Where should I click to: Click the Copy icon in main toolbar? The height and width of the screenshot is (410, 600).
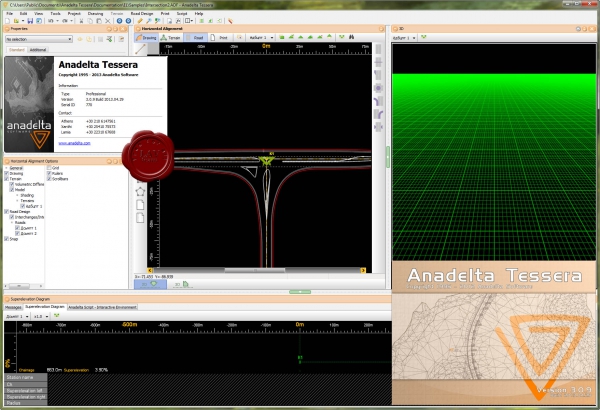click(x=90, y=21)
